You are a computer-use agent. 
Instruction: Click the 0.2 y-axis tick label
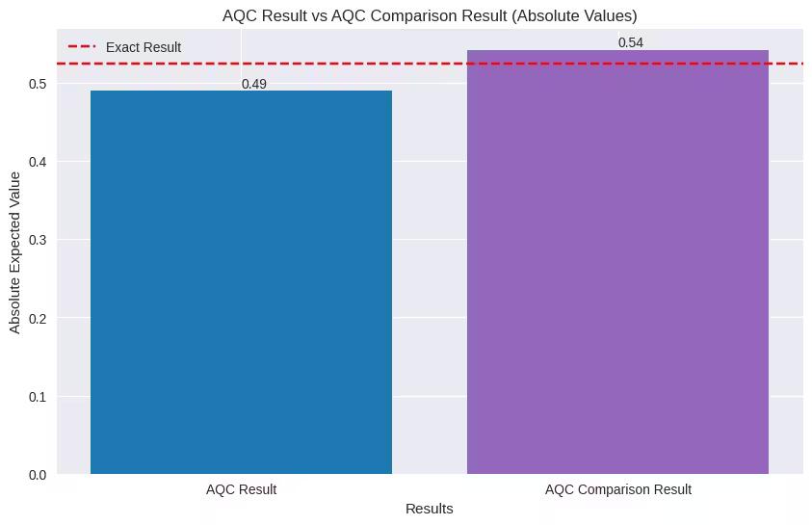click(x=39, y=318)
